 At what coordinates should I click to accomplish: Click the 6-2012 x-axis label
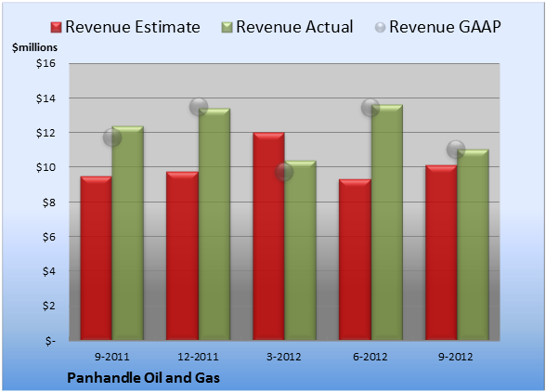(370, 357)
